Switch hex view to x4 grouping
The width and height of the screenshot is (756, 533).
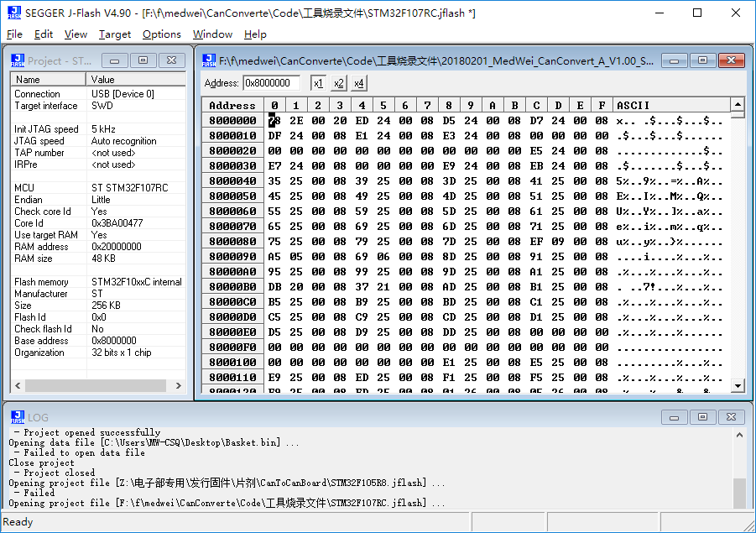(359, 83)
